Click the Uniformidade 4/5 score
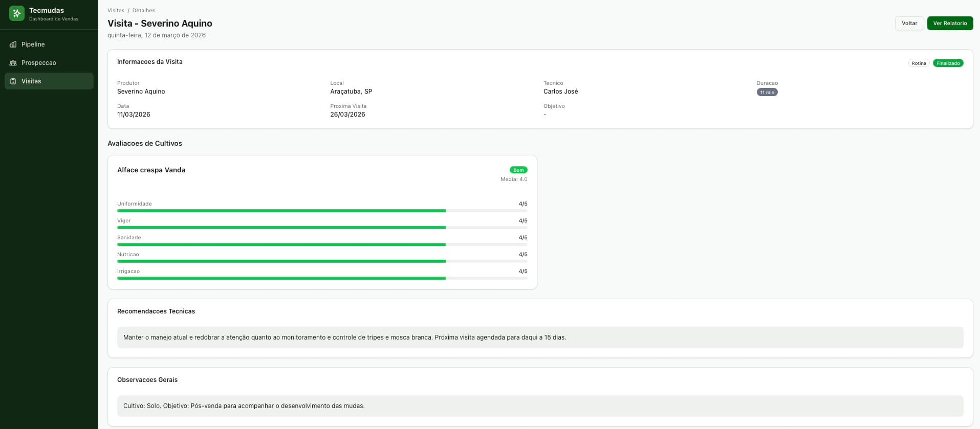The image size is (980, 429). [523, 204]
